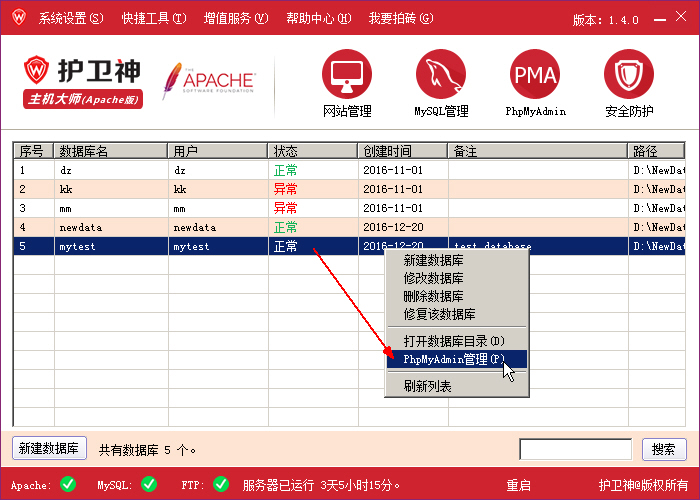The height and width of the screenshot is (500, 700).
Task: Choose 修改数据库 in context menu
Action: pyautogui.click(x=457, y=278)
